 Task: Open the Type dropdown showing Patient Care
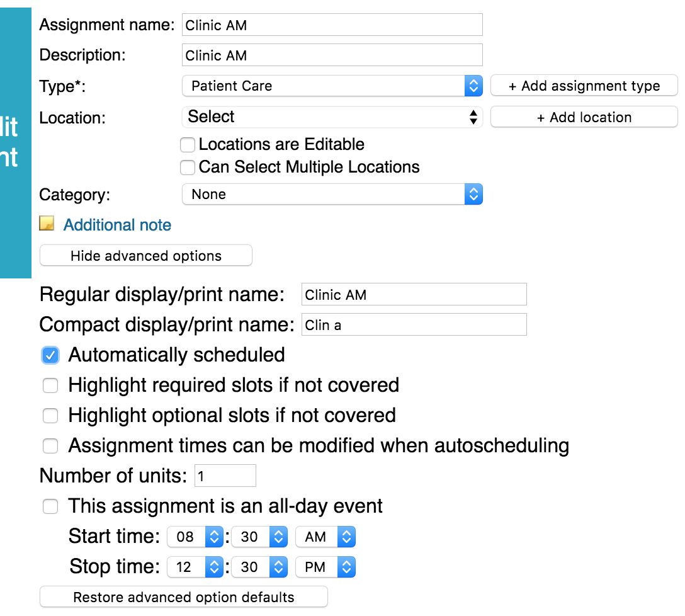tap(332, 86)
